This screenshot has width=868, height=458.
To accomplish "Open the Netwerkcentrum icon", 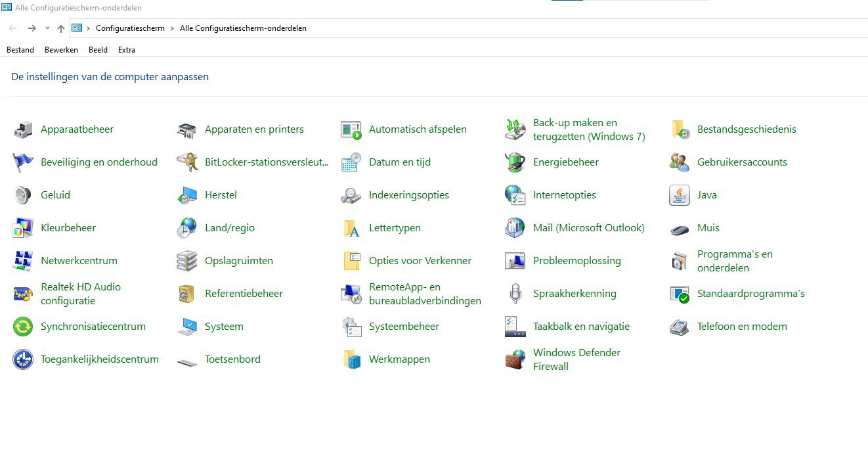I will pyautogui.click(x=23, y=261).
